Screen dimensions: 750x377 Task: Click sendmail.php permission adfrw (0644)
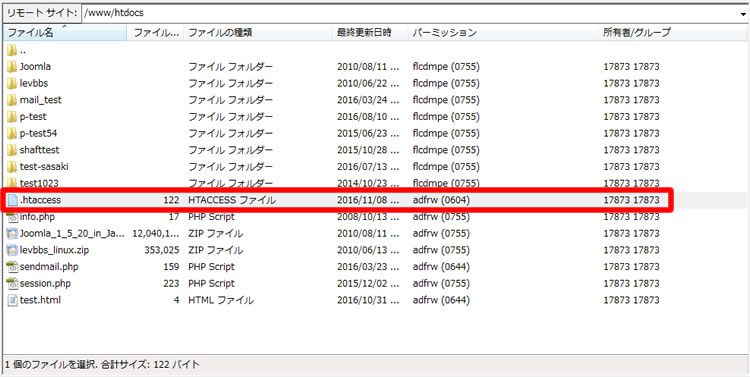click(x=441, y=266)
